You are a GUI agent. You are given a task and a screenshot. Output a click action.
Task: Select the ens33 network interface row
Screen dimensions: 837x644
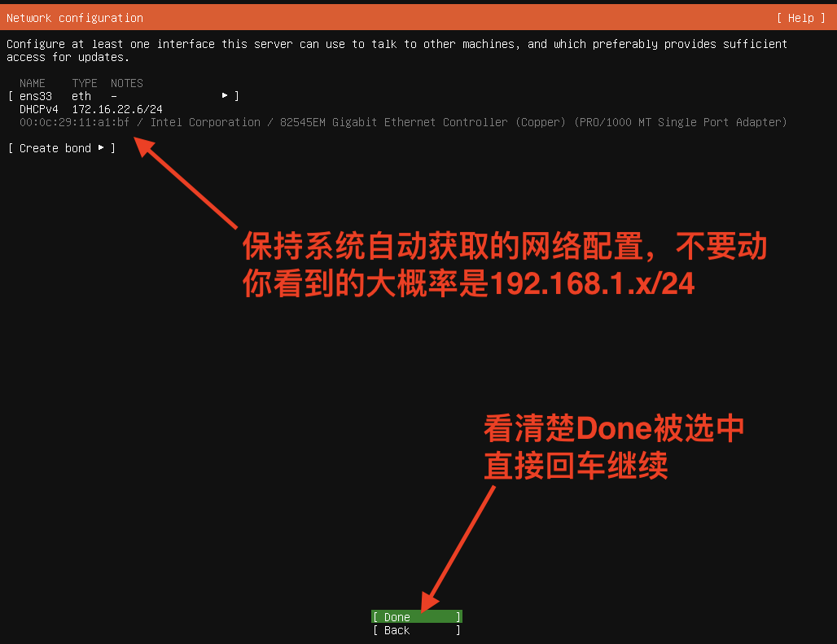click(x=123, y=96)
